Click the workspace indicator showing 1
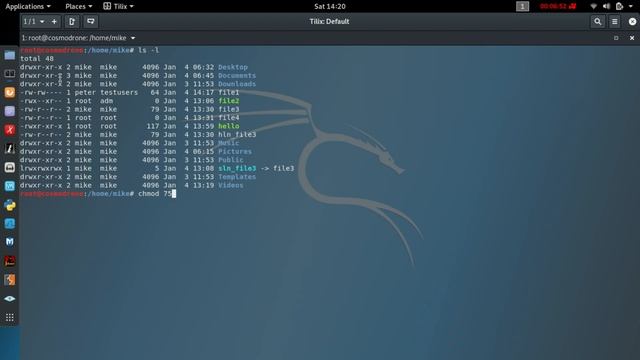Viewport: 640px width, 360px height. click(522, 6)
